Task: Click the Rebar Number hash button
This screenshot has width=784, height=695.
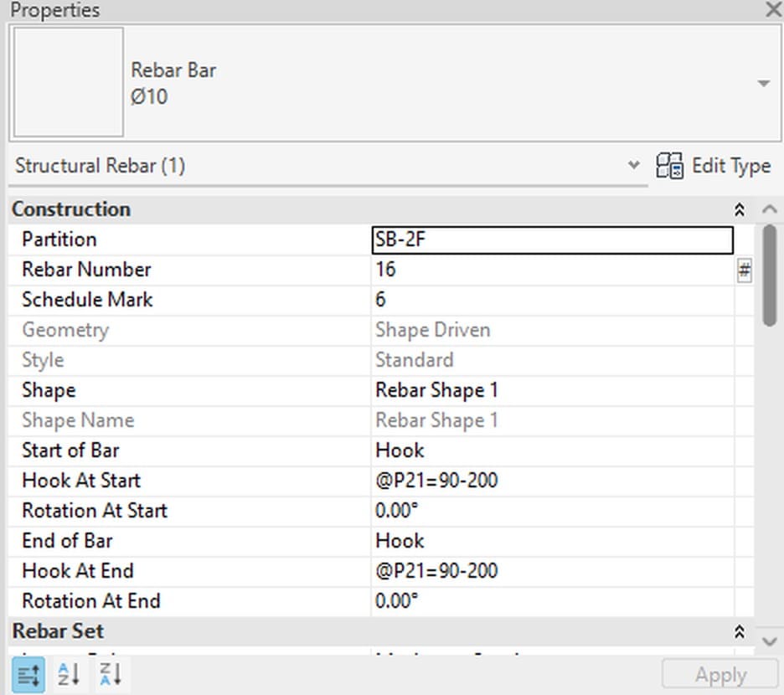Action: coord(744,270)
